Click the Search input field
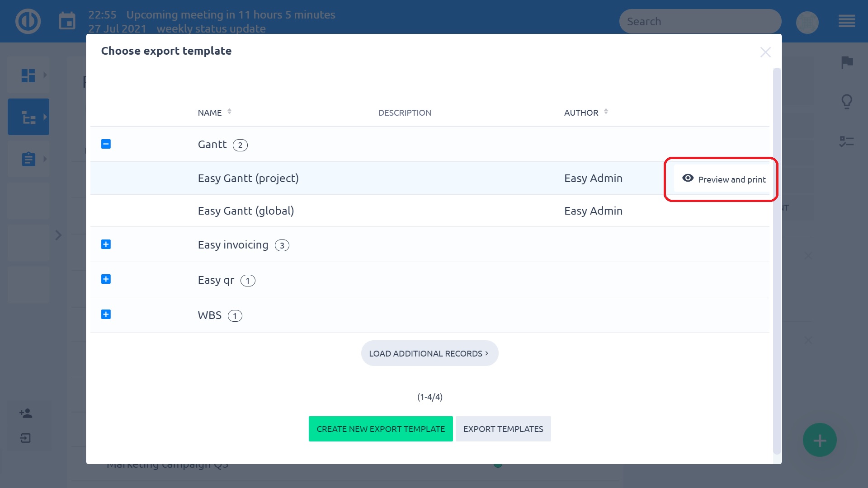Viewport: 868px width, 488px height. [700, 22]
